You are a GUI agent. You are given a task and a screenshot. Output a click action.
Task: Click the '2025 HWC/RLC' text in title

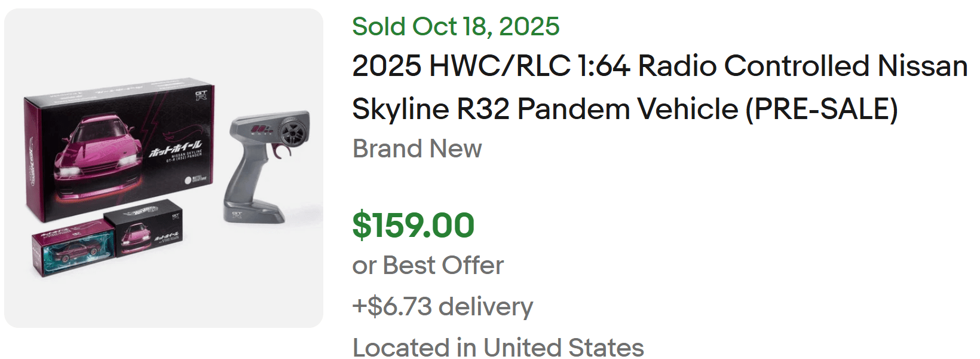coord(461,66)
